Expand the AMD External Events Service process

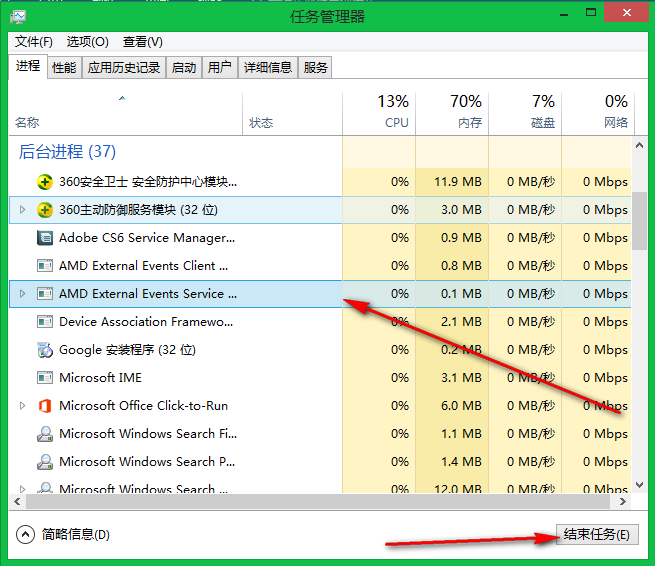tap(23, 294)
